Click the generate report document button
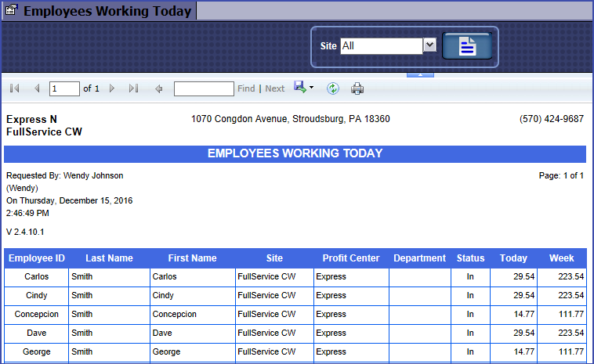Image resolution: width=594 pixels, height=364 pixels. point(467,46)
